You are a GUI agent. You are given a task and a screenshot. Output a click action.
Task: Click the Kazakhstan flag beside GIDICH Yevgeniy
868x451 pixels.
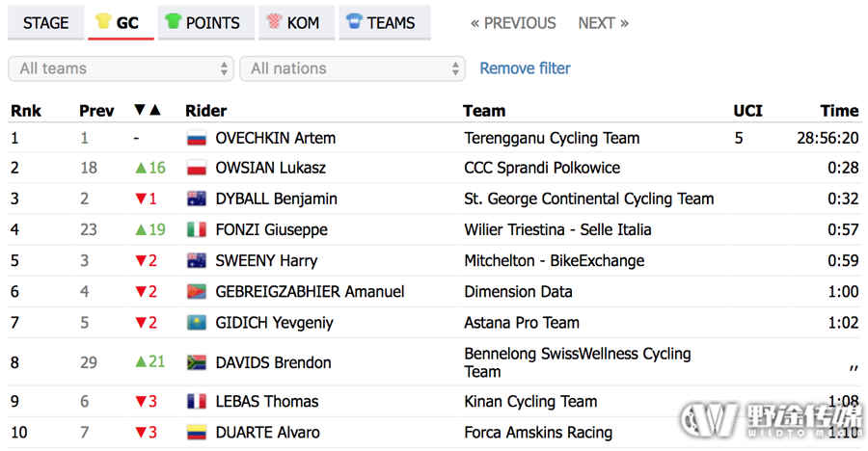pyautogui.click(x=197, y=323)
